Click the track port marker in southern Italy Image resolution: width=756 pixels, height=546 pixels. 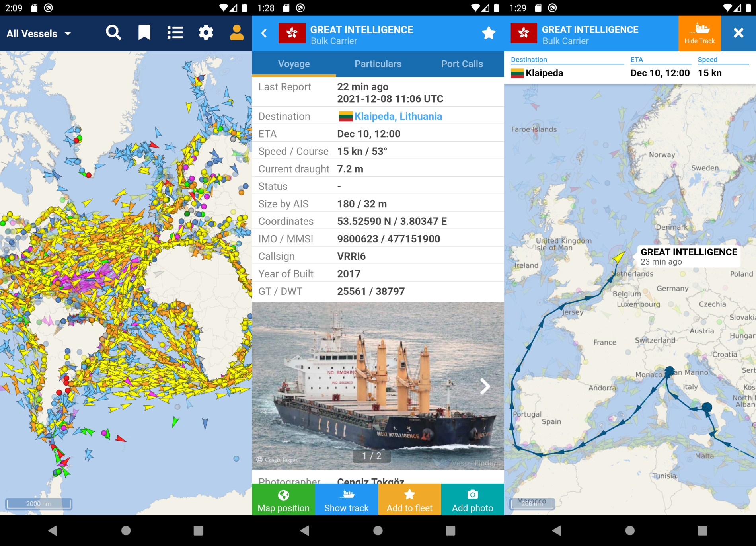pyautogui.click(x=707, y=408)
